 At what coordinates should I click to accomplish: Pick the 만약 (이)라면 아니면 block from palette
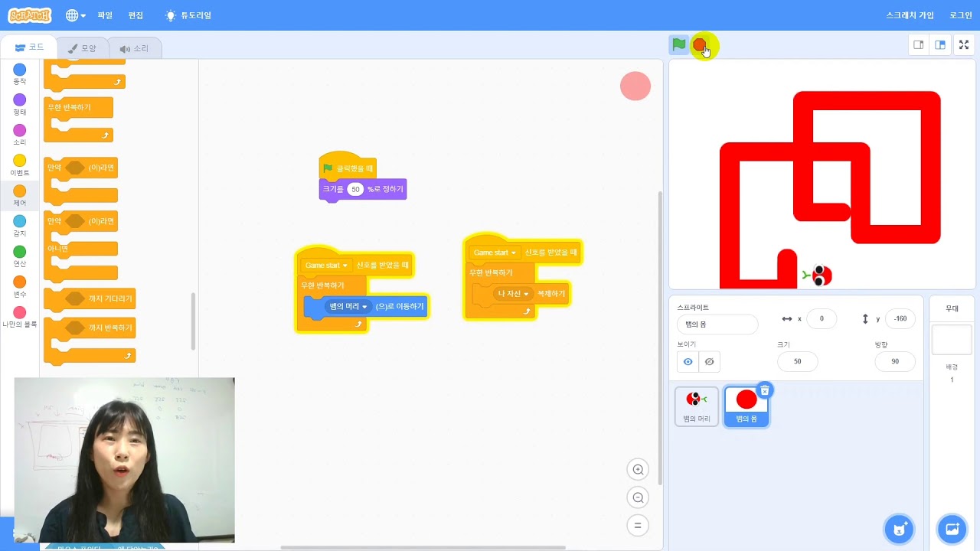[80, 221]
